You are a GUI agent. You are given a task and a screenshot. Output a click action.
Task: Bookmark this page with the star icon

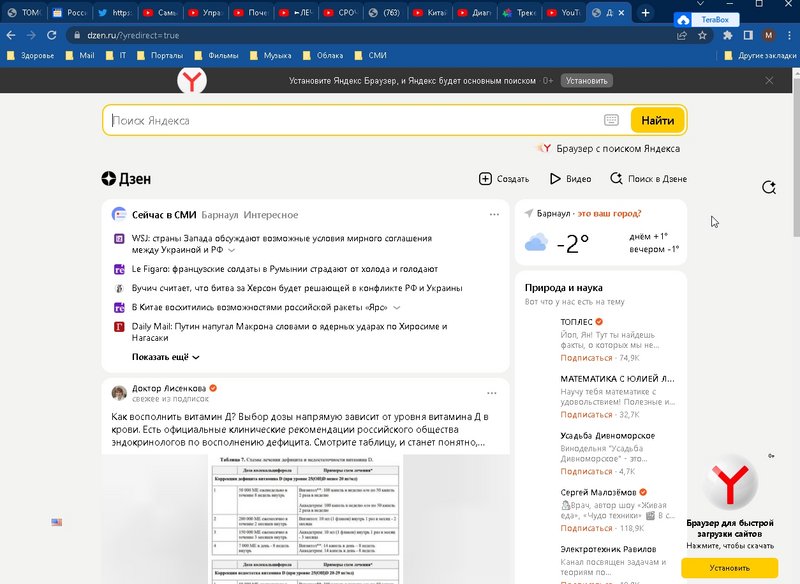click(703, 35)
